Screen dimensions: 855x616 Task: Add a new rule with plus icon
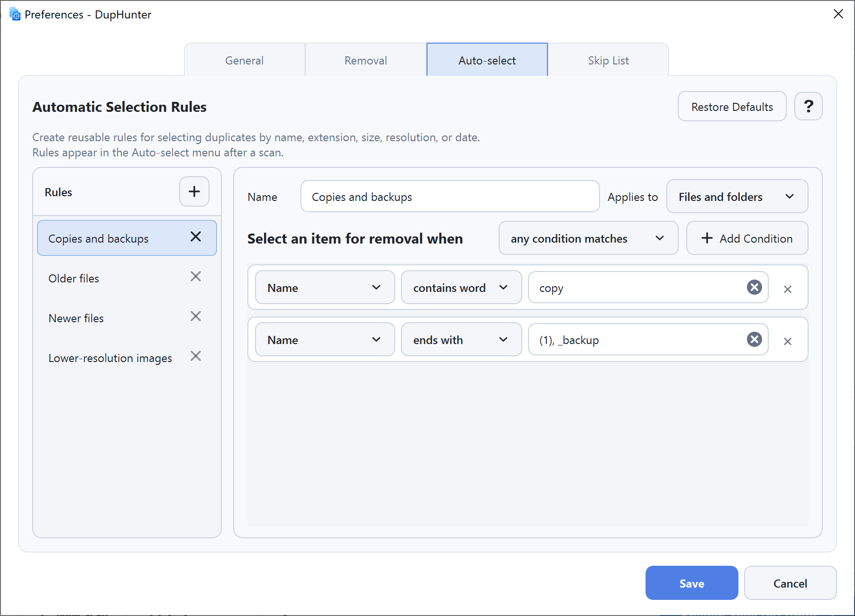tap(194, 191)
